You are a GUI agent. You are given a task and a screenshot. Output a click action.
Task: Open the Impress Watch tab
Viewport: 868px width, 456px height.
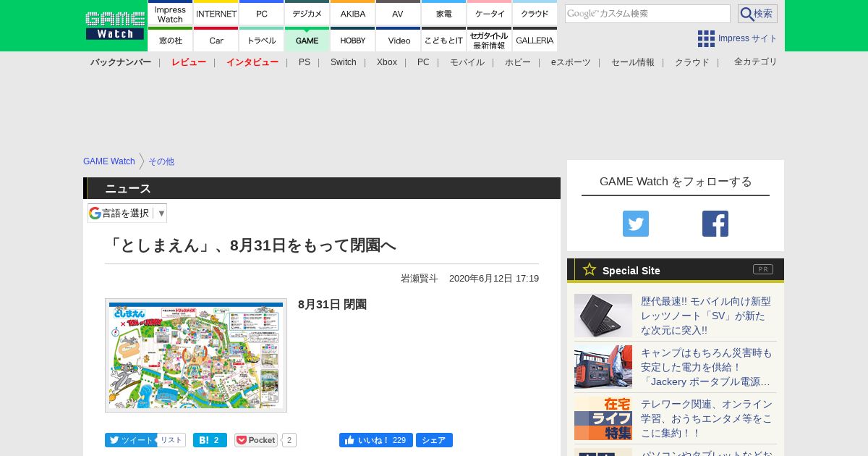170,13
